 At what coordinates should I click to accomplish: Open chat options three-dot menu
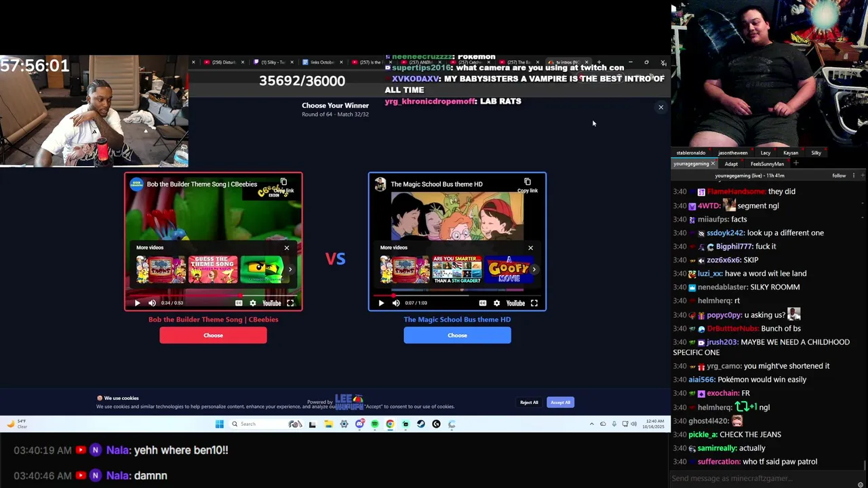click(x=854, y=176)
